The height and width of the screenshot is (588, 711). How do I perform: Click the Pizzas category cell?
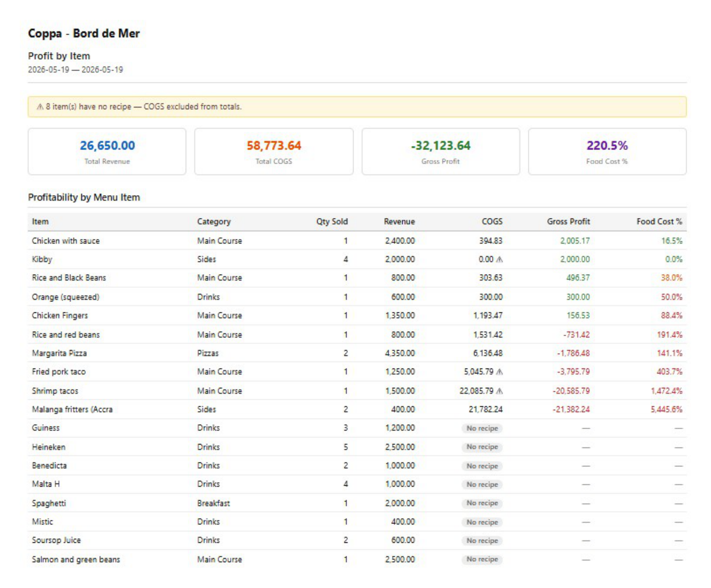click(208, 353)
